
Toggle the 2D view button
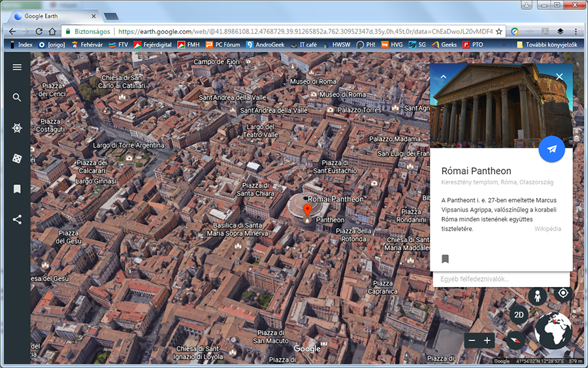point(519,315)
